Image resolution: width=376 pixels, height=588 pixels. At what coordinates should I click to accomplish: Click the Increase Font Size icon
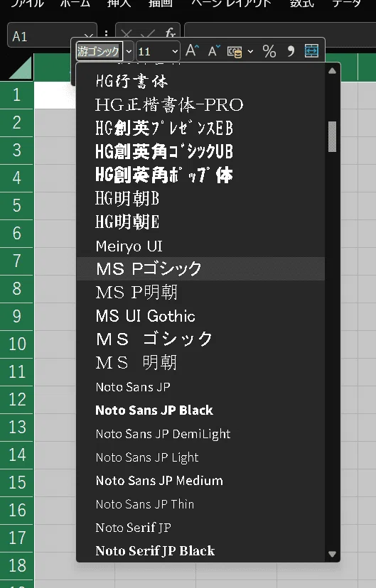tap(192, 50)
